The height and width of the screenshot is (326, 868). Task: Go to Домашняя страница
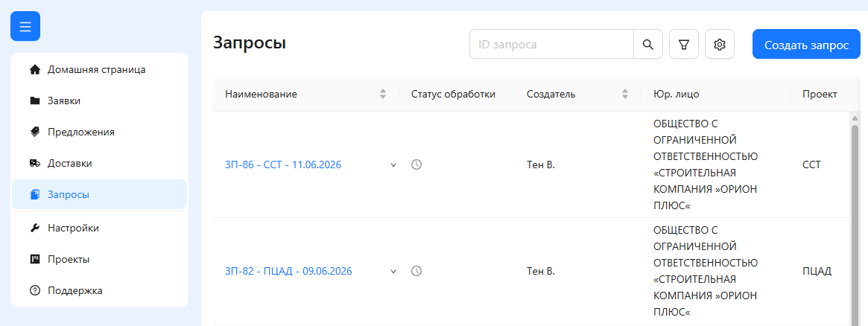pyautogui.click(x=100, y=70)
